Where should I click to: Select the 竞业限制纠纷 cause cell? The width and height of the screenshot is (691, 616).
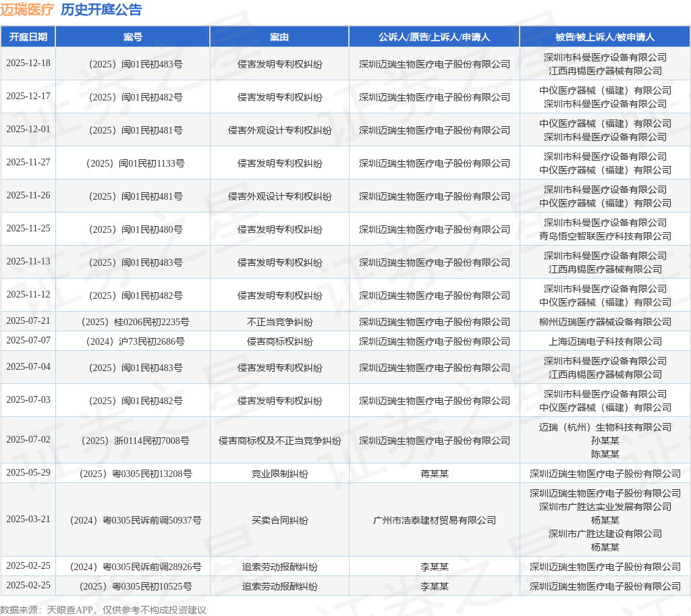point(280,474)
